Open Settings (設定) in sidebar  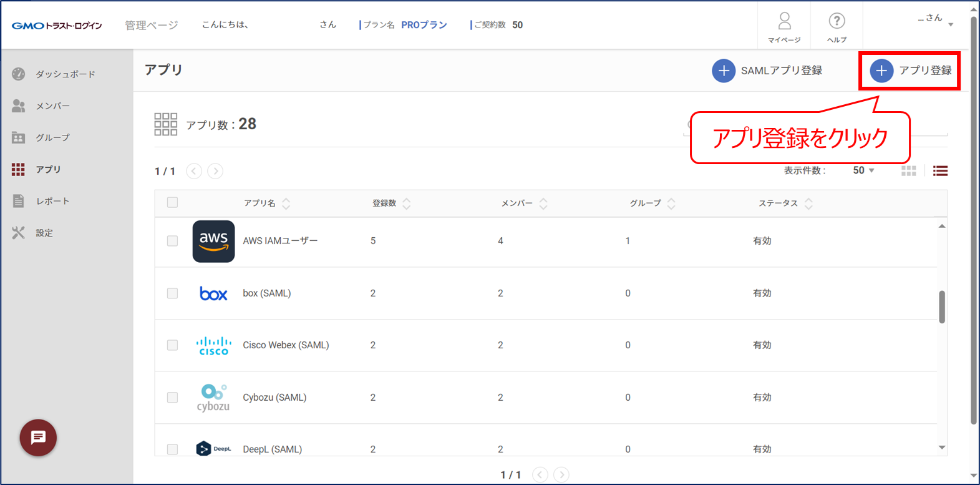click(x=32, y=233)
